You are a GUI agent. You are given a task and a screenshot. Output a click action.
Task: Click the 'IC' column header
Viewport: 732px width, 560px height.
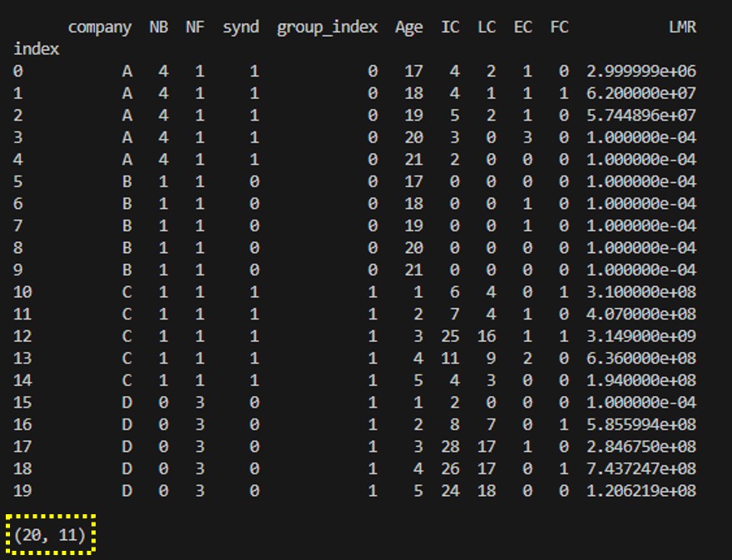pos(451,27)
